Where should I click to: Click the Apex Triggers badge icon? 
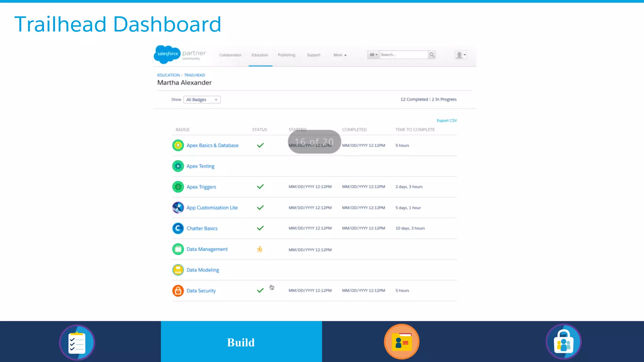[x=178, y=187]
